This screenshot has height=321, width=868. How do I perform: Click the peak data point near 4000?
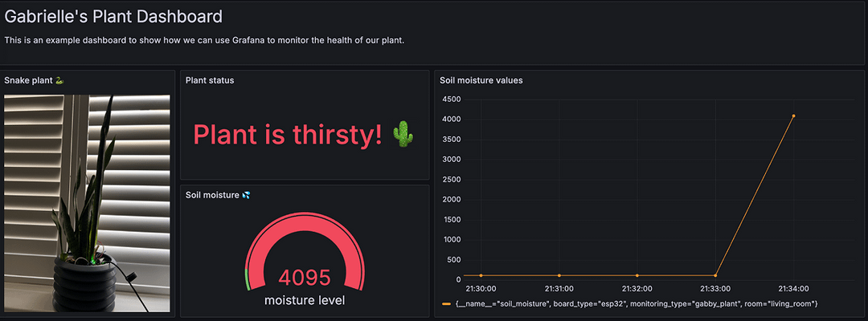point(793,116)
